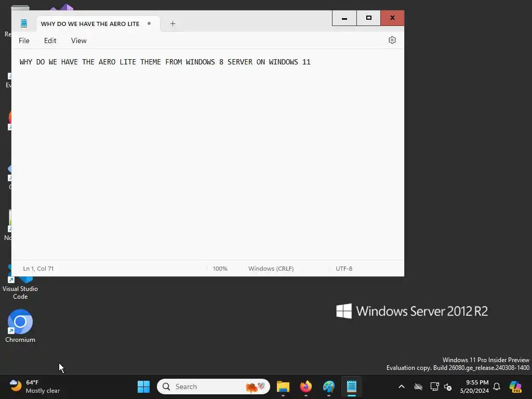Open network status tray icon
This screenshot has height=399, width=532.
coord(434,387)
